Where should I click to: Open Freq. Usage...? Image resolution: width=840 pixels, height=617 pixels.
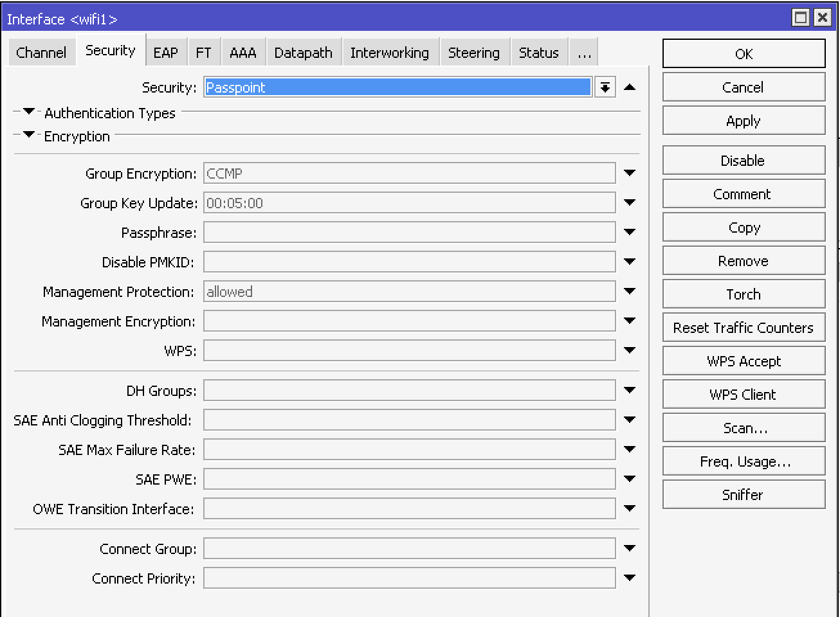[744, 461]
